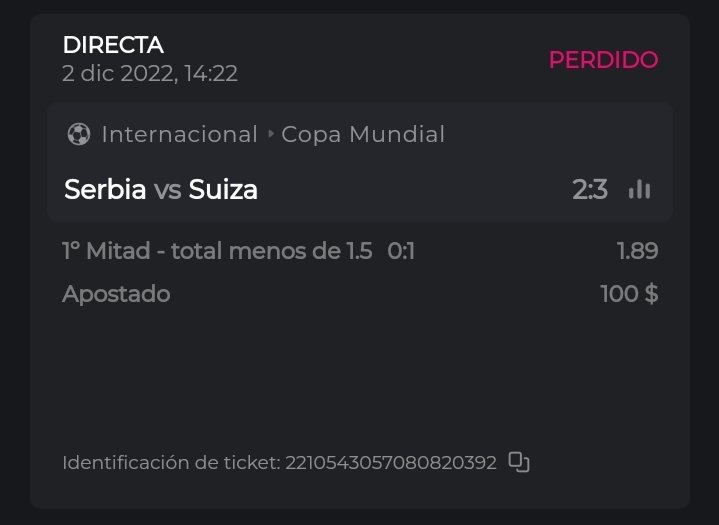Open the Copa Mundial tournament link

[x=363, y=134]
